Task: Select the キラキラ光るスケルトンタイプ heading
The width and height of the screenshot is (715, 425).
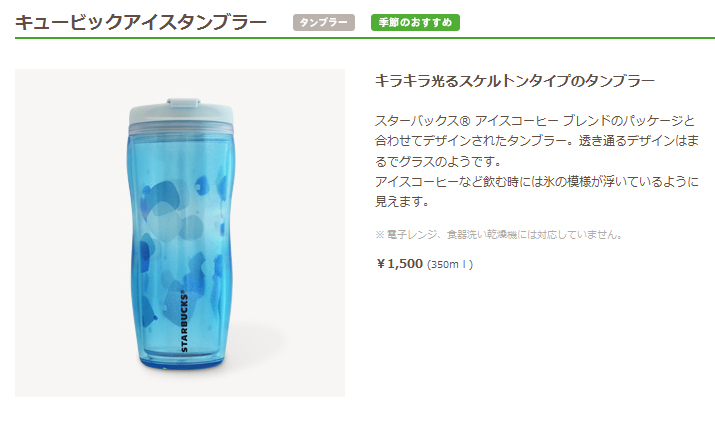Action: [514, 81]
